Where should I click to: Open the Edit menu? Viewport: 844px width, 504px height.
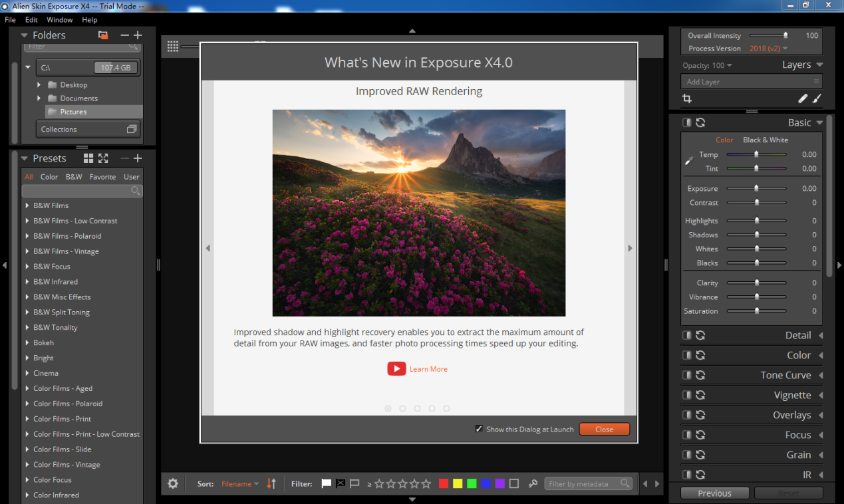tap(31, 20)
